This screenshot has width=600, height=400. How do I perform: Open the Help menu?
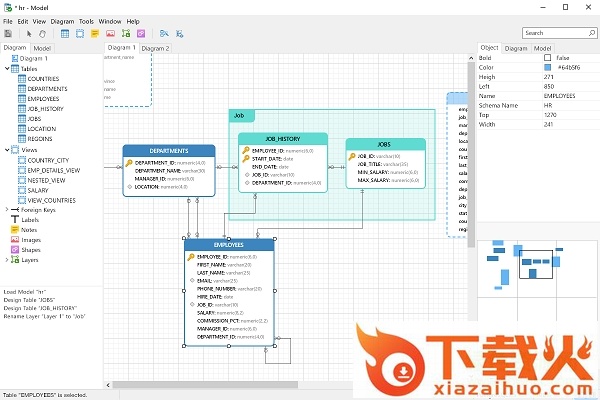[x=133, y=21]
